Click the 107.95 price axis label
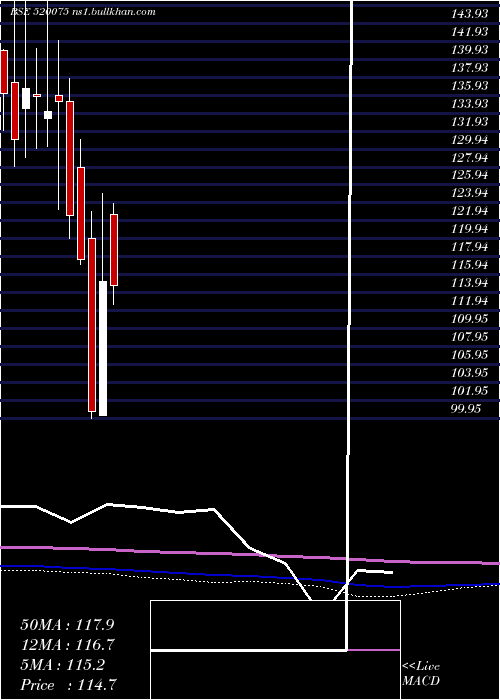The image size is (500, 700). click(x=470, y=337)
